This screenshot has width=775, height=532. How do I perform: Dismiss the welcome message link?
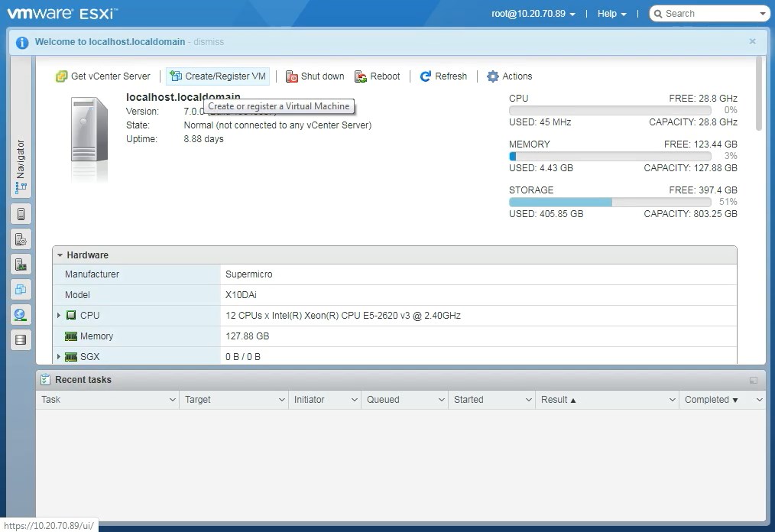tap(209, 42)
